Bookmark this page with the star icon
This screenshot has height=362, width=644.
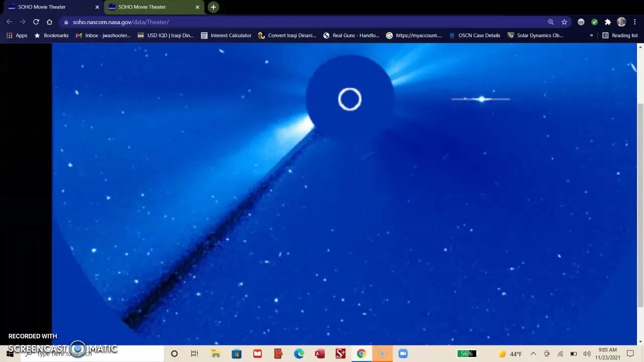pos(564,22)
